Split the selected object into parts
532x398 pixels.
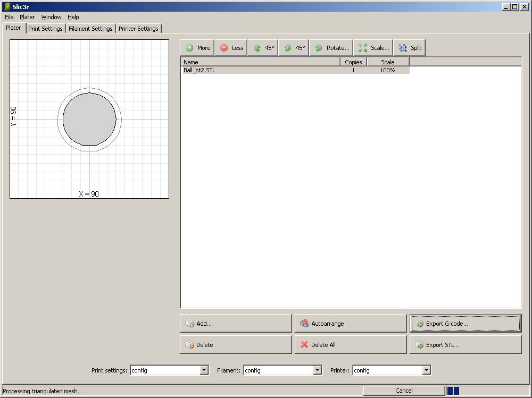click(x=410, y=48)
